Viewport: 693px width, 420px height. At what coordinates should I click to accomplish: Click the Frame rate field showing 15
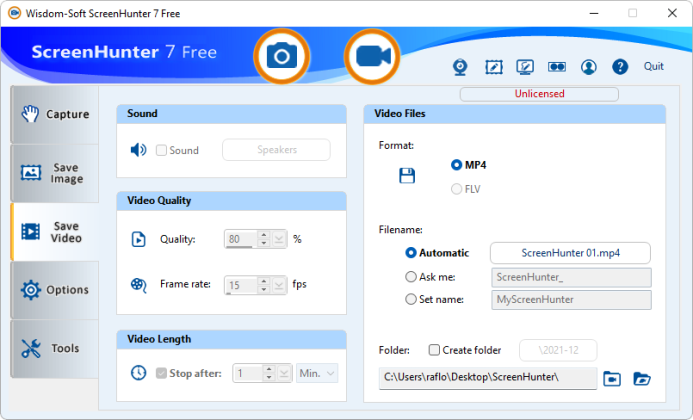(x=241, y=285)
